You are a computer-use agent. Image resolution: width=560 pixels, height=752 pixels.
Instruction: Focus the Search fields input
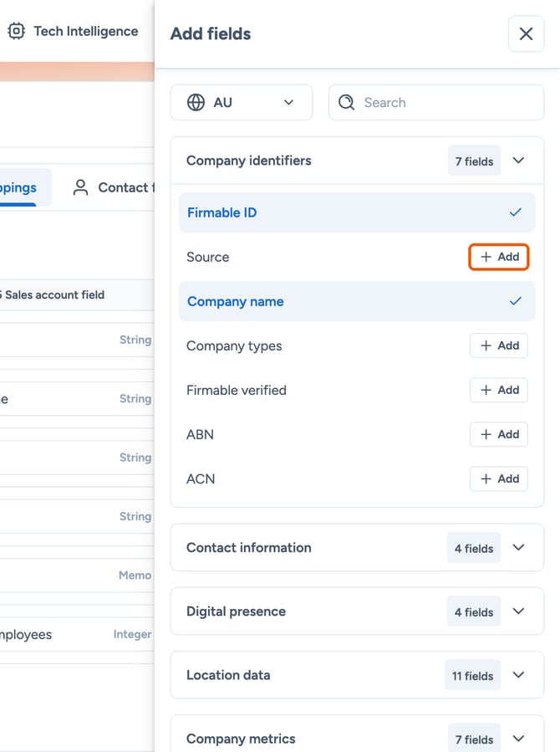pos(436,102)
